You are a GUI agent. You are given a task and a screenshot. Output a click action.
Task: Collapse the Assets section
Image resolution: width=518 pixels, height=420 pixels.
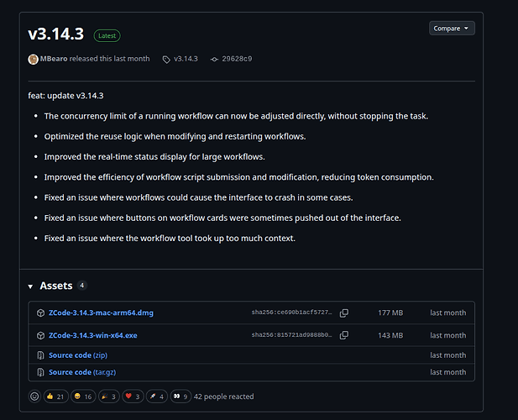pyautogui.click(x=30, y=286)
